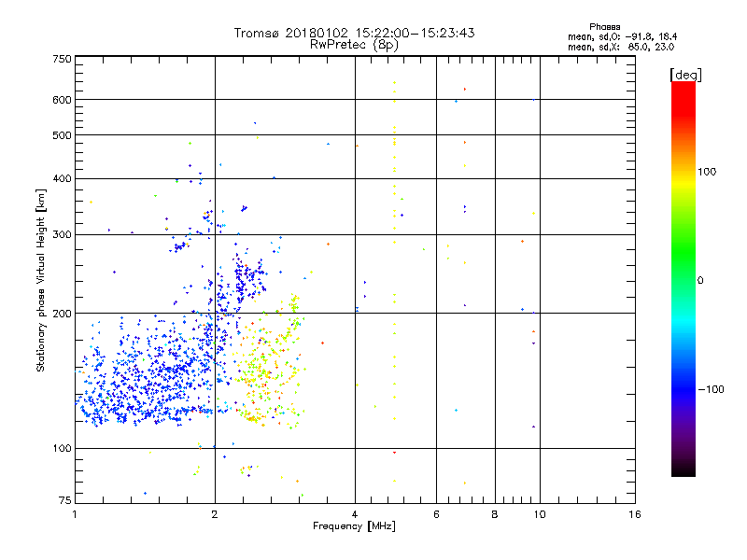Click the y-axis tick label '500'

62,135
